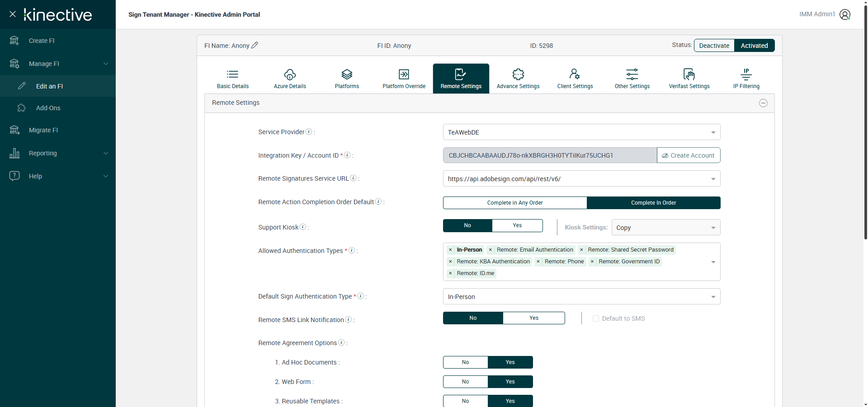The width and height of the screenshot is (868, 407).
Task: Remove the In-Person authentication tag
Action: pyautogui.click(x=450, y=250)
